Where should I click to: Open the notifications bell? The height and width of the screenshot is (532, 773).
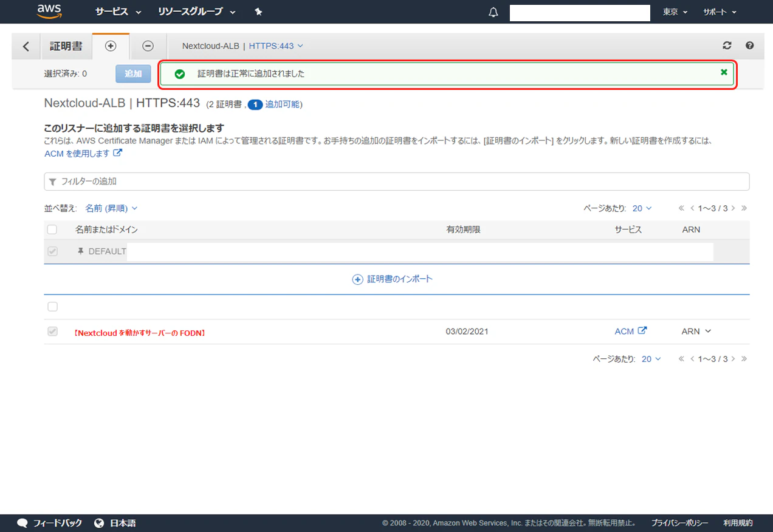[x=493, y=12]
